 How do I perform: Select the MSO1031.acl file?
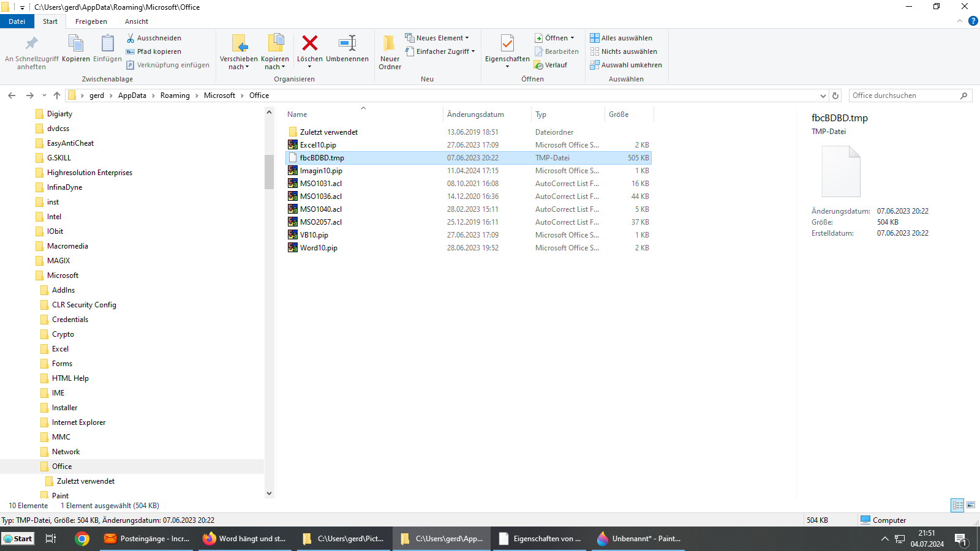pyautogui.click(x=321, y=184)
